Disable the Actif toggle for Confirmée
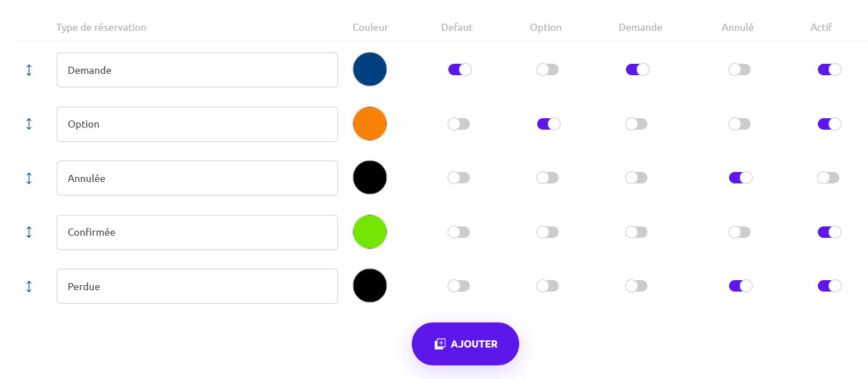This screenshot has height=379, width=868. pyautogui.click(x=829, y=232)
